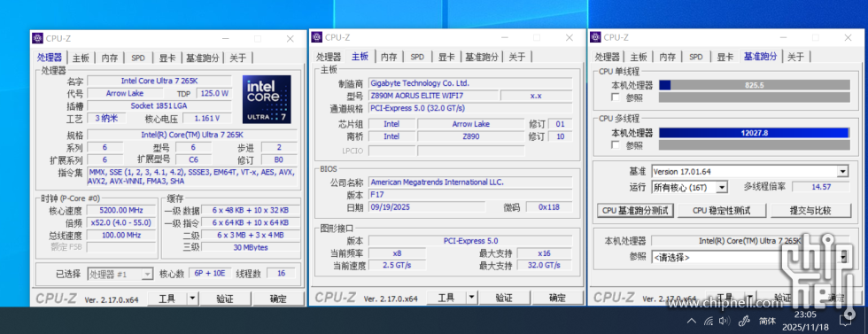This screenshot has width=868, height=334.
Task: Open the 已选择 处理器 #1 dropdown
Action: (147, 274)
